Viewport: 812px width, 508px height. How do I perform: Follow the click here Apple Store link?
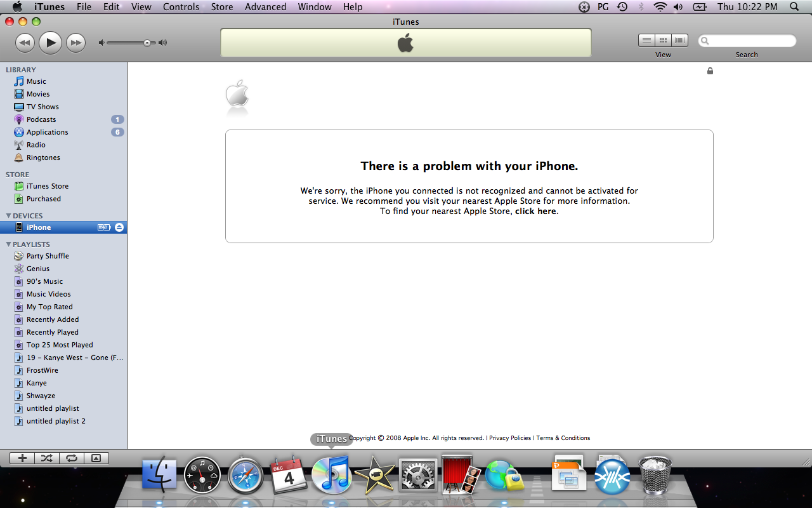[535, 211]
